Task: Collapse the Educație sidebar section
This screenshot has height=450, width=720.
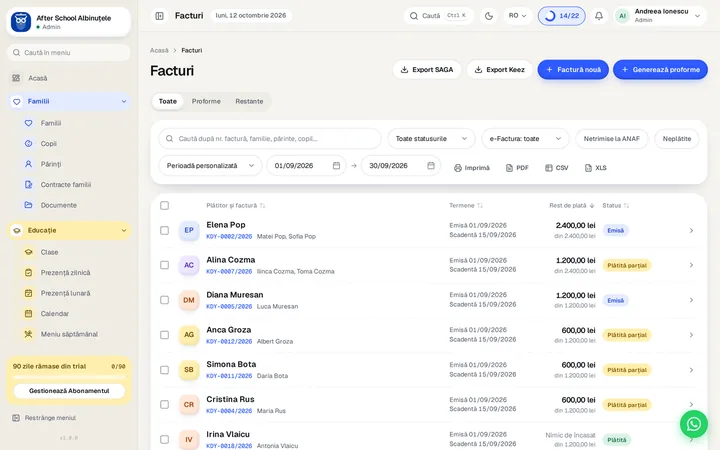Action: pos(124,231)
